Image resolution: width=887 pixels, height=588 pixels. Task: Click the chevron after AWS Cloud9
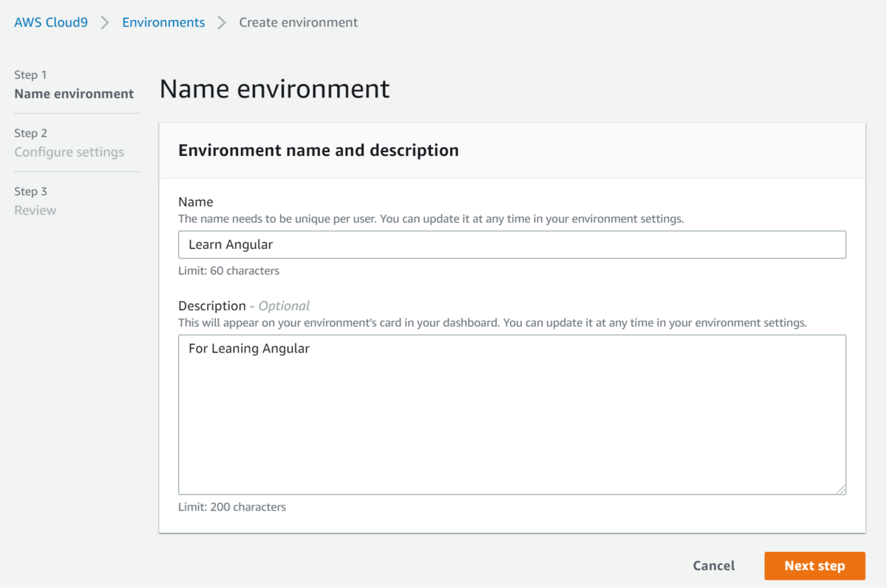tap(105, 22)
